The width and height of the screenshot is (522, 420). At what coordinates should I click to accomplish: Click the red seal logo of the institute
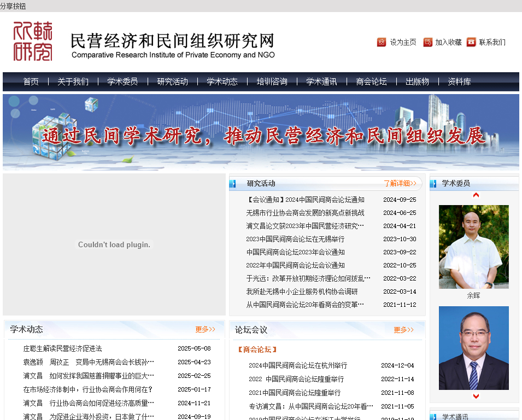(x=34, y=42)
